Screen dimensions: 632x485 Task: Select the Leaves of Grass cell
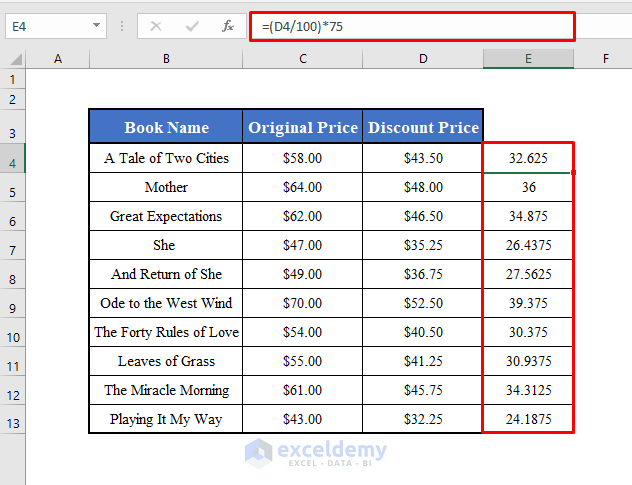coord(166,361)
